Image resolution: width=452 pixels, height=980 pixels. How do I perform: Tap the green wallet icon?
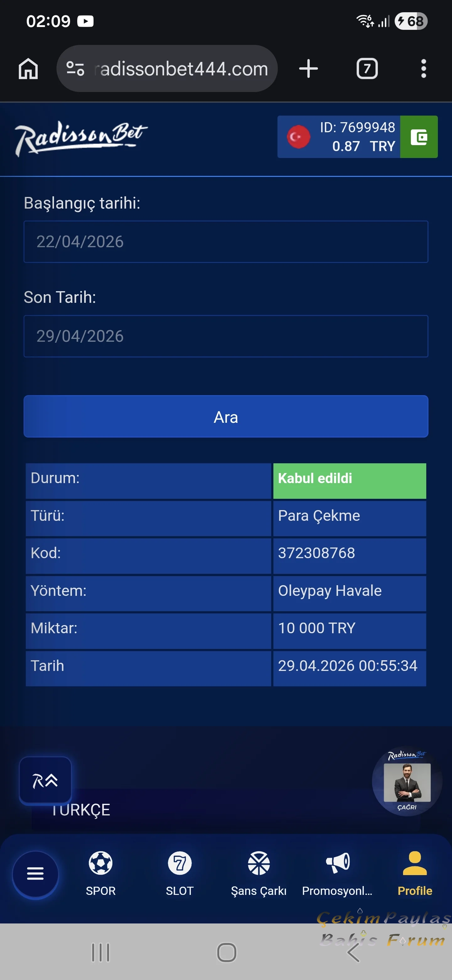coord(418,137)
